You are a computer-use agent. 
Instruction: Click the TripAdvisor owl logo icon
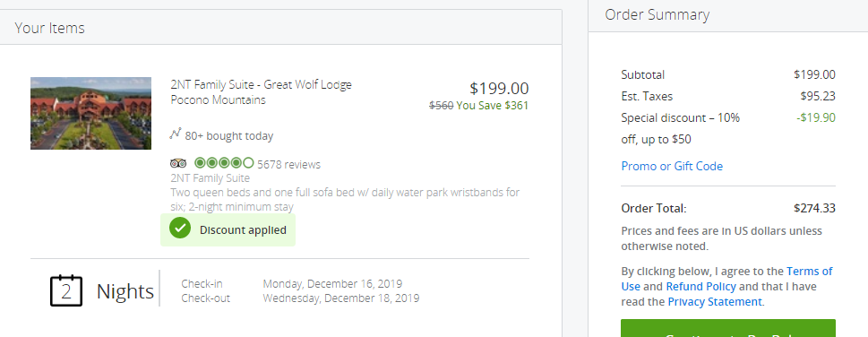coord(178,163)
